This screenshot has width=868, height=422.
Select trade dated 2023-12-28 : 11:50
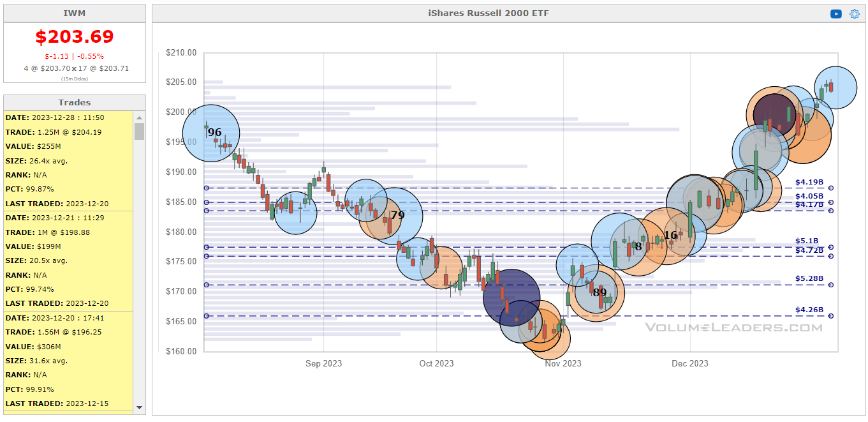click(x=68, y=117)
